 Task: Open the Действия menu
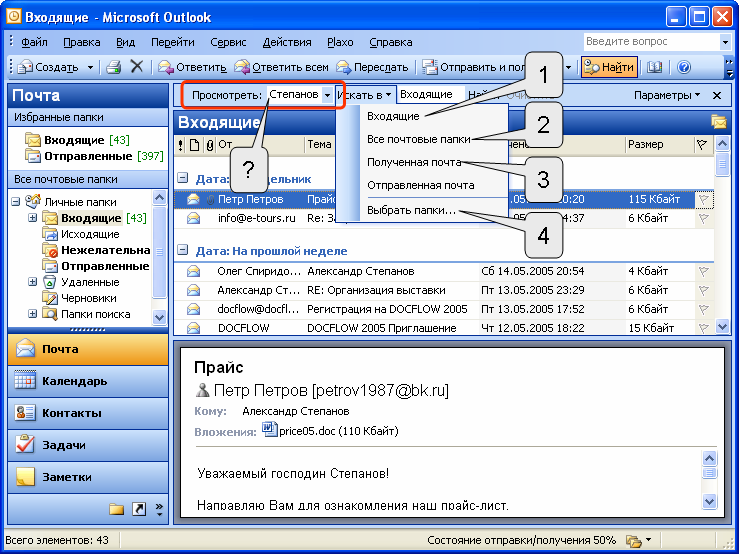click(287, 42)
